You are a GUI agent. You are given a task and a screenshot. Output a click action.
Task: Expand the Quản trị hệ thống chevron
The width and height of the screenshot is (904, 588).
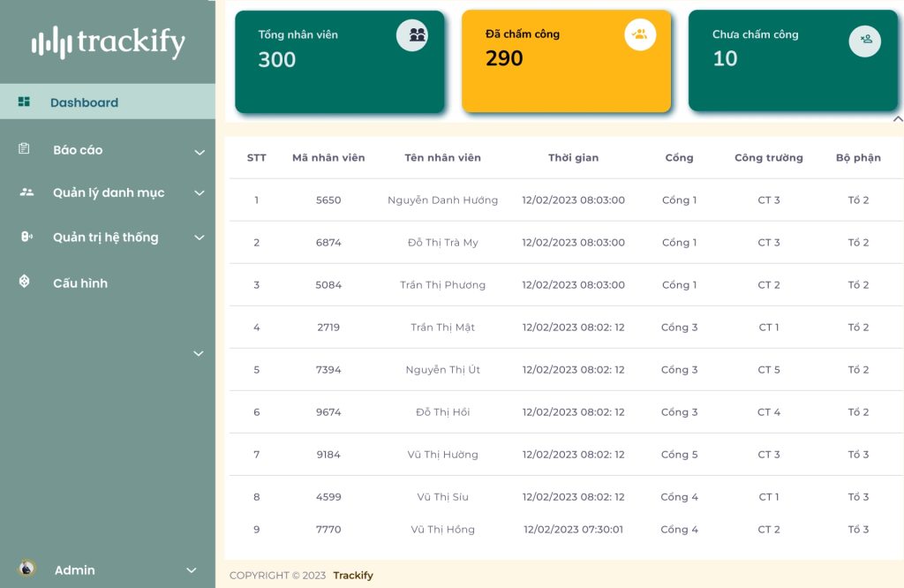coord(200,237)
